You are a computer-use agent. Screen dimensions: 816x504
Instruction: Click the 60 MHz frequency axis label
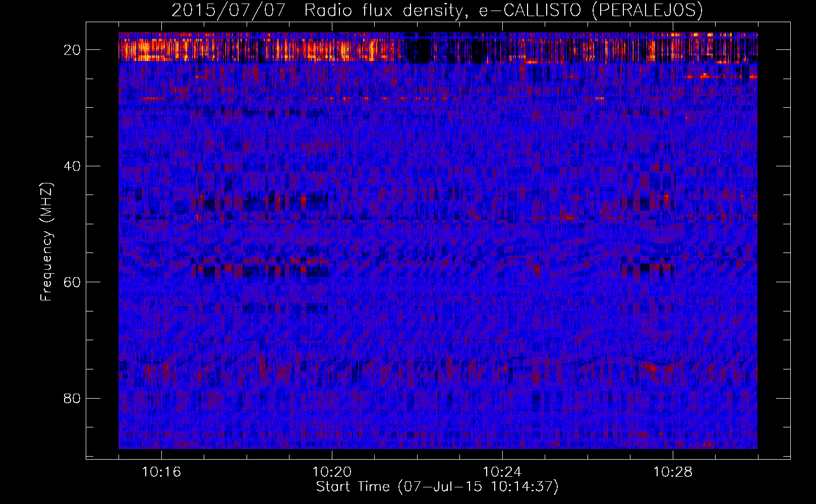[x=72, y=282]
